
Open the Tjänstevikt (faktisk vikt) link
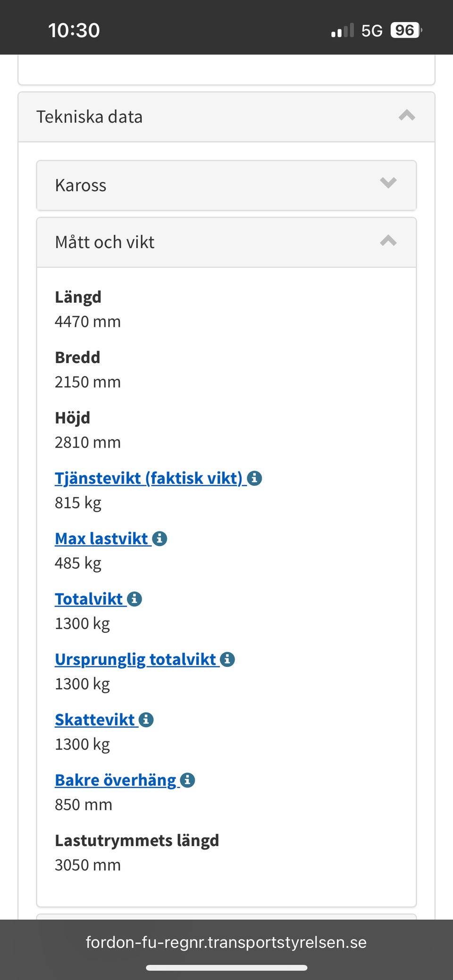148,478
